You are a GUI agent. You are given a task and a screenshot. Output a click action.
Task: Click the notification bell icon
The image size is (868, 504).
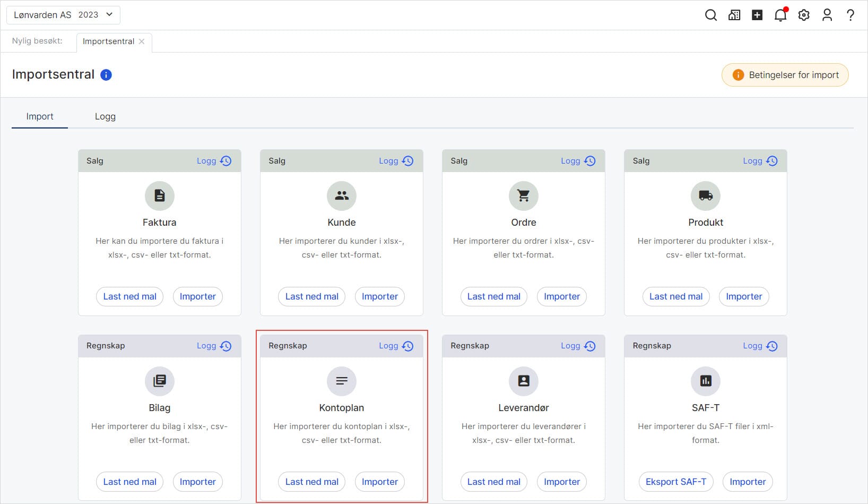point(780,15)
